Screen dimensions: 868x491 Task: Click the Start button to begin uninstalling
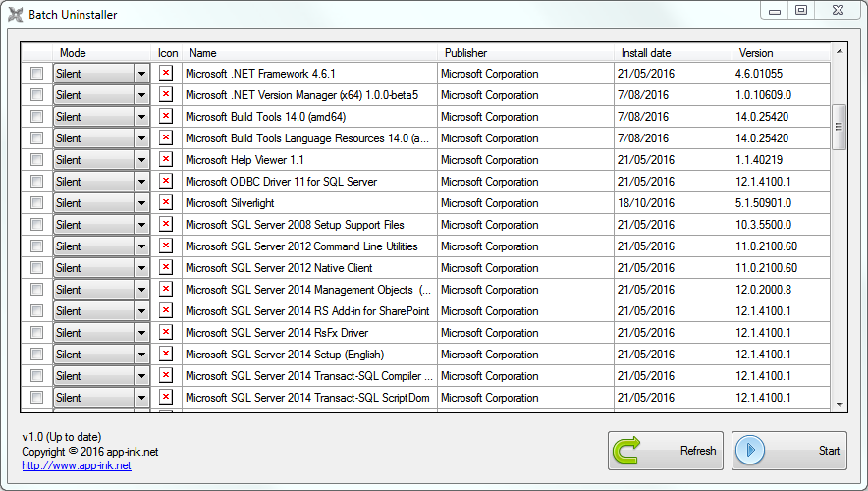789,451
